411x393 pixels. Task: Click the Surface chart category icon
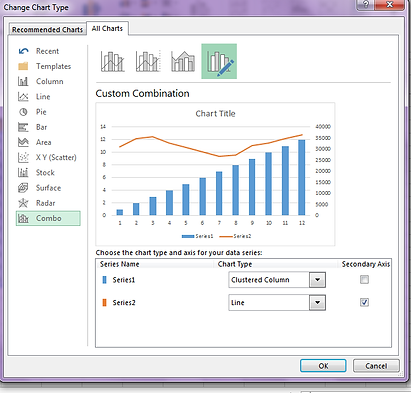click(23, 188)
